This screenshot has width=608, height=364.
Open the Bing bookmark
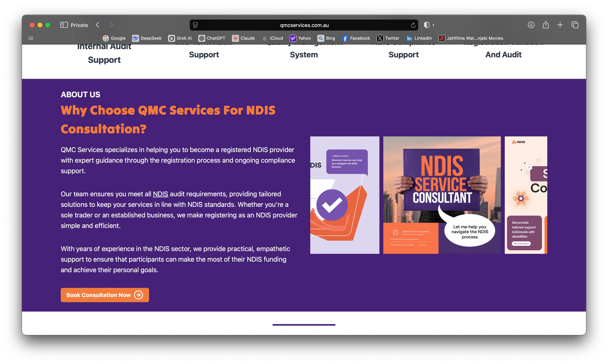[x=326, y=38]
